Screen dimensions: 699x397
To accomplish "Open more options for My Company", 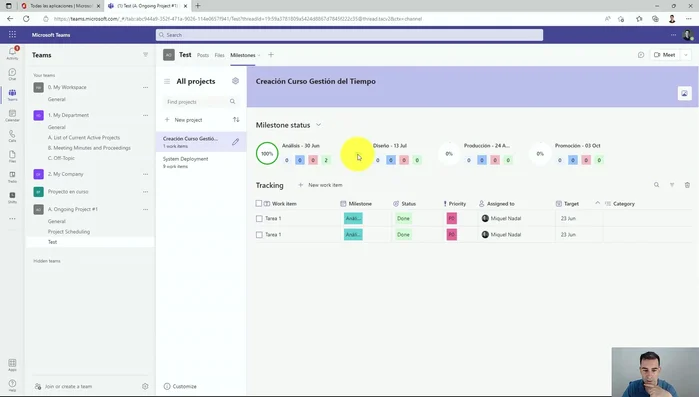I will [145, 174].
